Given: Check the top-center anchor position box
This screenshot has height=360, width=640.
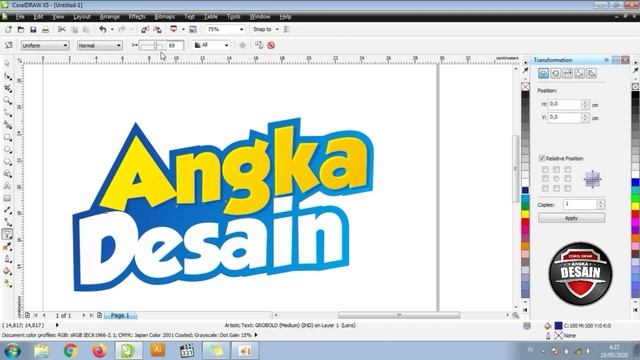Looking at the screenshot, I should coord(556,169).
